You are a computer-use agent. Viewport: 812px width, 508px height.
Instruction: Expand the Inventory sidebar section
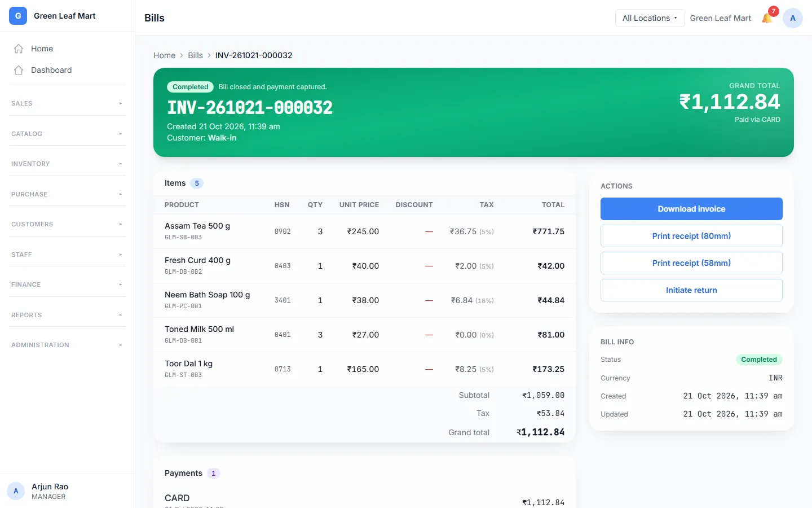pyautogui.click(x=67, y=164)
